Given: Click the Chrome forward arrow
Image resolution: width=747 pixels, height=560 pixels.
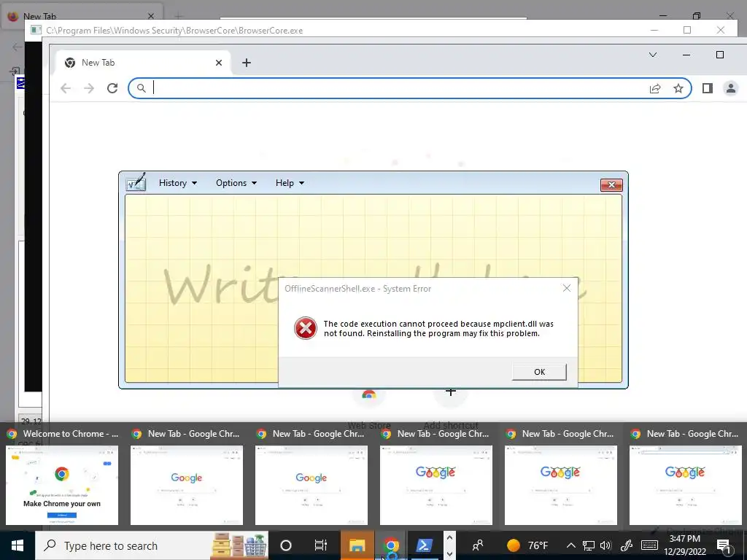Looking at the screenshot, I should tap(89, 88).
